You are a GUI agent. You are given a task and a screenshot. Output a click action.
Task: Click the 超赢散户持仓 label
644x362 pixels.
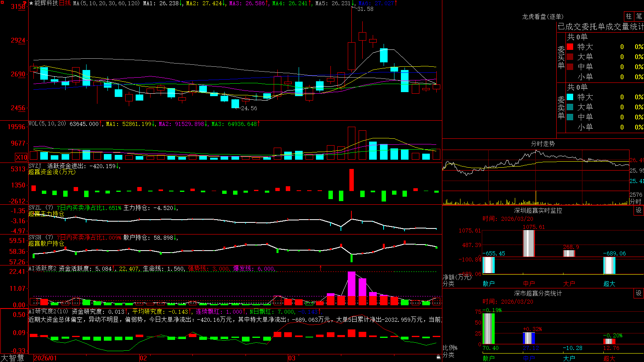(x=46, y=243)
